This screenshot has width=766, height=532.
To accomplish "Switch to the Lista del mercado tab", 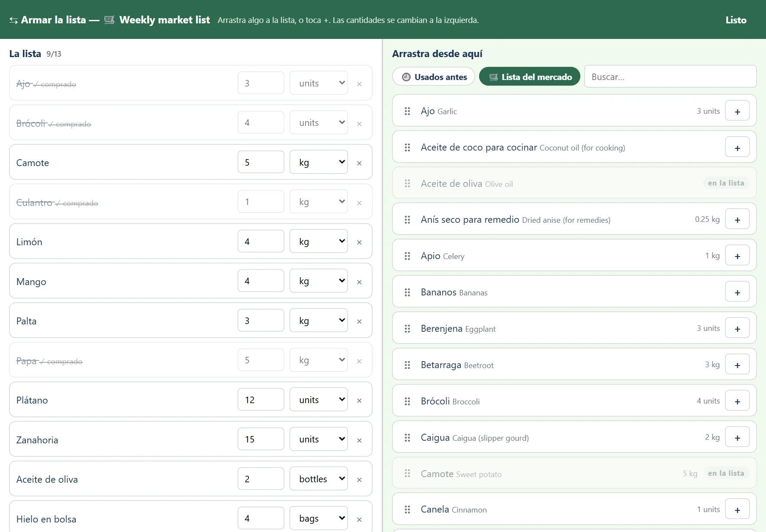I will click(x=530, y=77).
